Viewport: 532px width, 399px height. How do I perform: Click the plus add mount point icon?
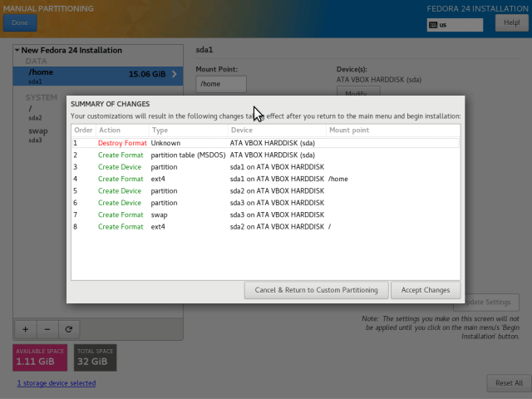26,329
